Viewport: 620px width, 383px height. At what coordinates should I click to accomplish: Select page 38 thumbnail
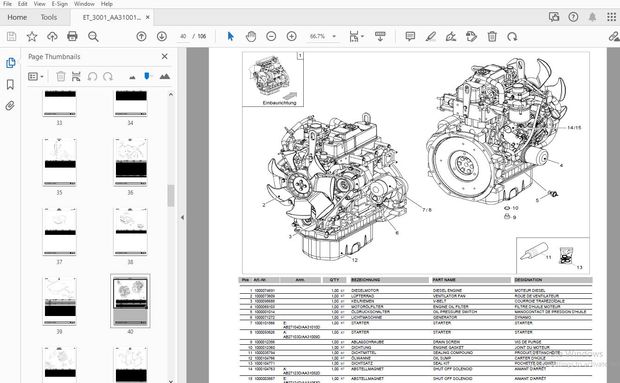(x=130, y=232)
